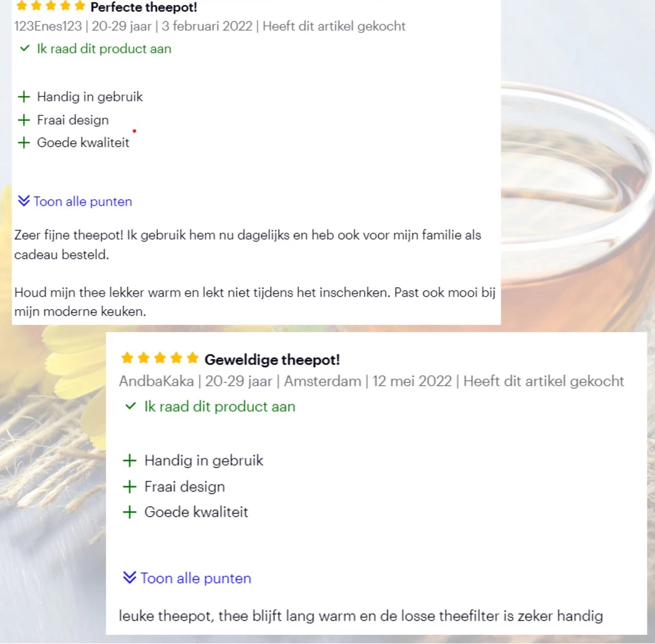Click the middle star in AndbaKaka's review rating

[x=160, y=358]
